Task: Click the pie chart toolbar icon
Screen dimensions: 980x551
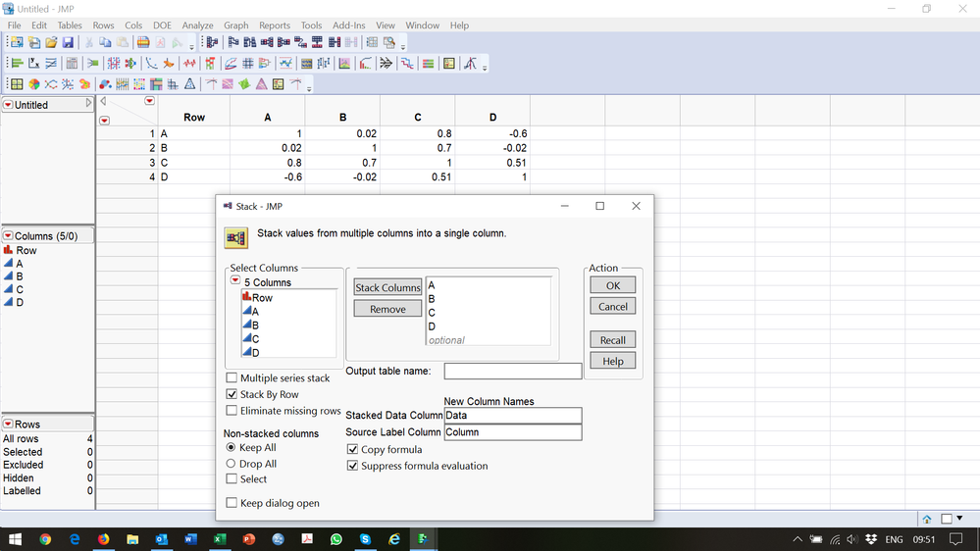Action: (33, 83)
